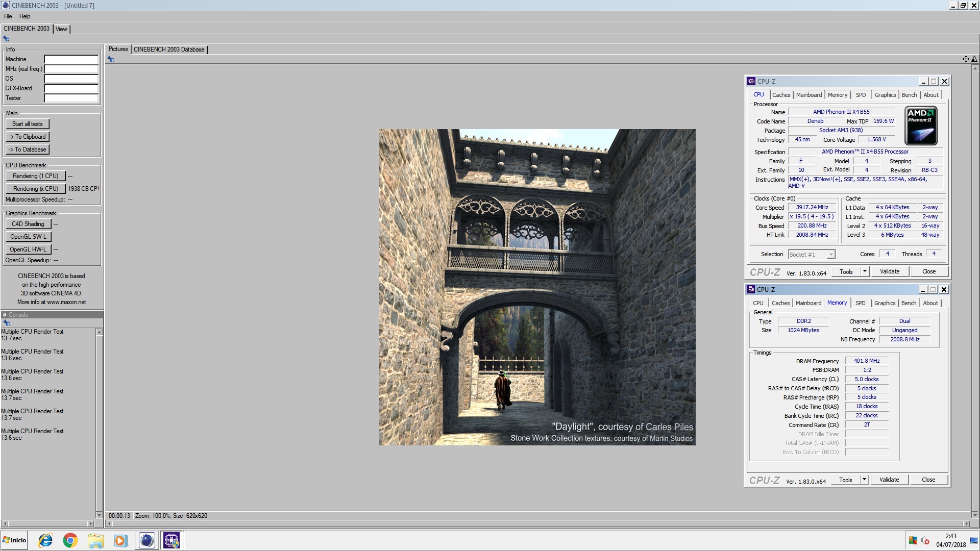Click the To Database button
This screenshot has height=551, width=980.
28,149
